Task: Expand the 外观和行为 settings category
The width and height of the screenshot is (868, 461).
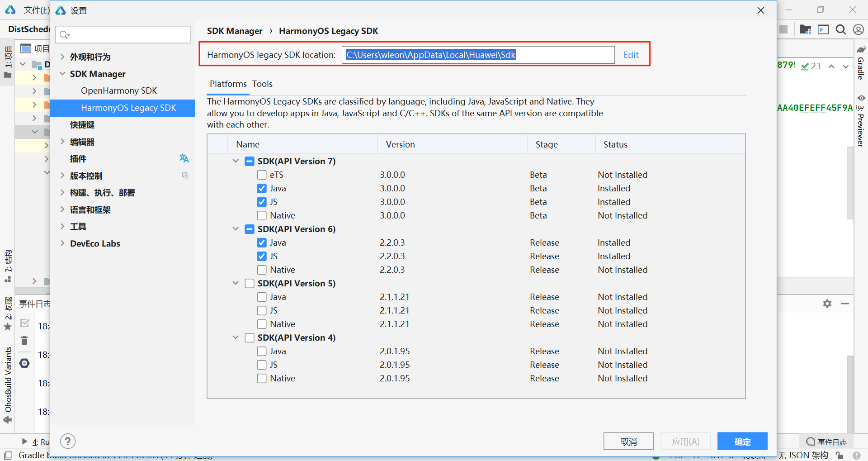Action: tap(62, 57)
